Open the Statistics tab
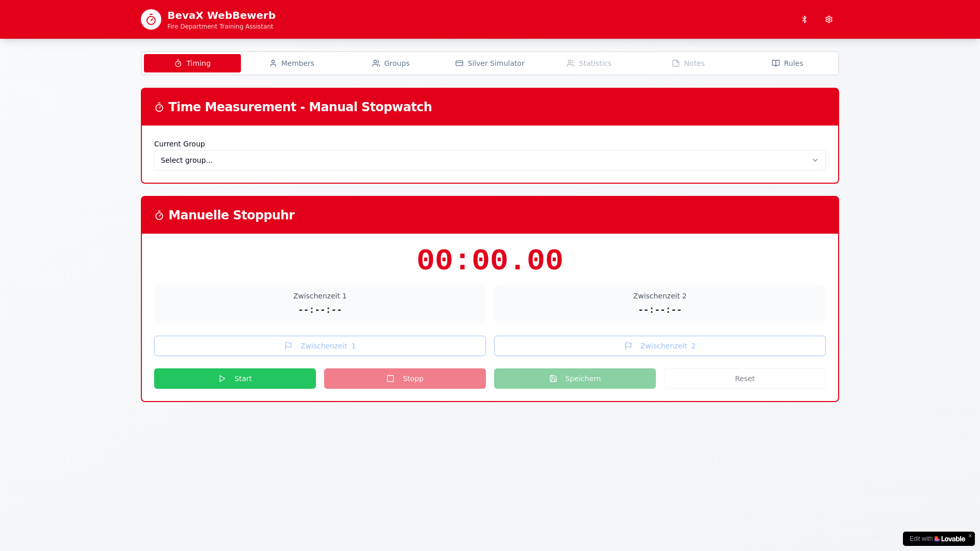Screen dimensions: 980x551 589,63
